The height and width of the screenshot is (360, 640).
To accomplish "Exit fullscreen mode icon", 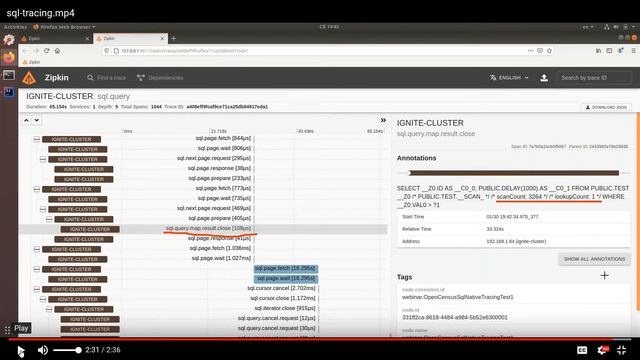I will tap(622, 350).
